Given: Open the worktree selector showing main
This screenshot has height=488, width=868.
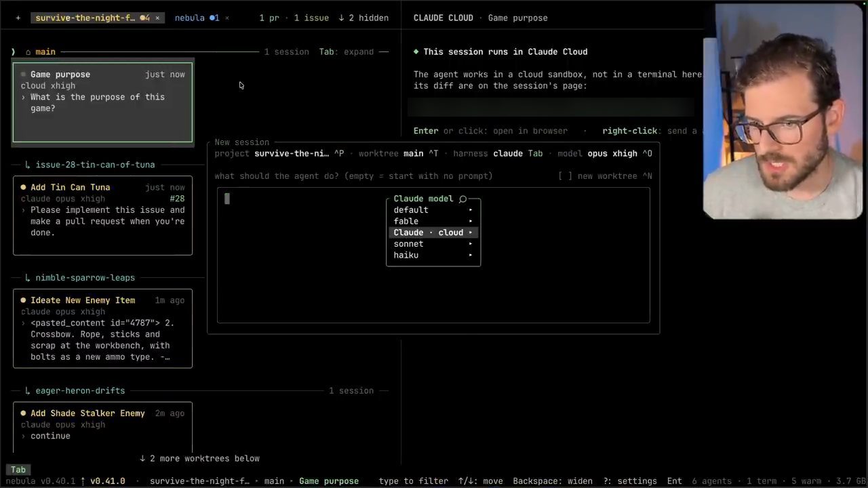Looking at the screenshot, I should coord(399,154).
